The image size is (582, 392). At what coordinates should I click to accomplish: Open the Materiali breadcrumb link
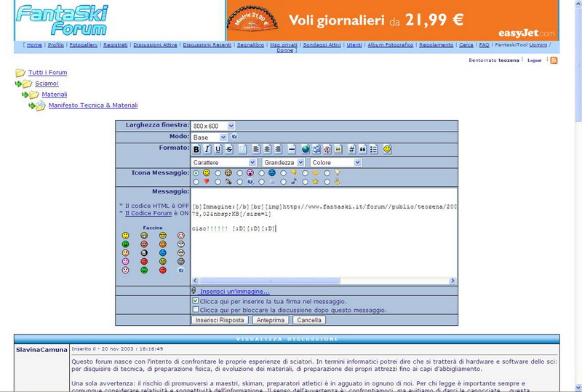point(54,95)
